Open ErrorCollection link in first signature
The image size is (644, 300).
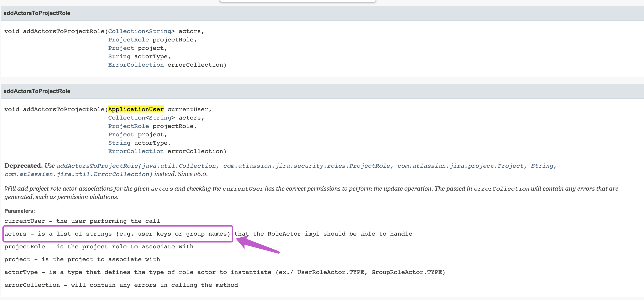(x=136, y=65)
